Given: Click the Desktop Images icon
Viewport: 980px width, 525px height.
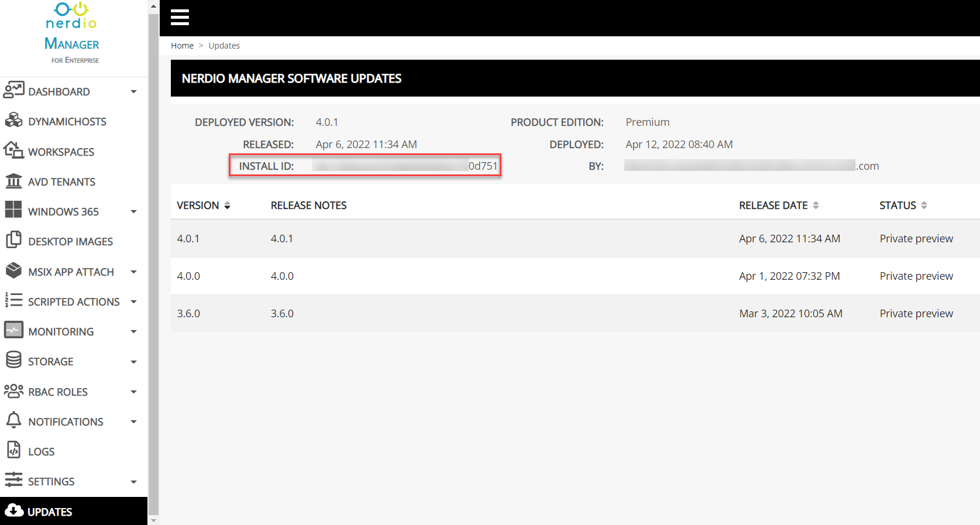Looking at the screenshot, I should [13, 240].
